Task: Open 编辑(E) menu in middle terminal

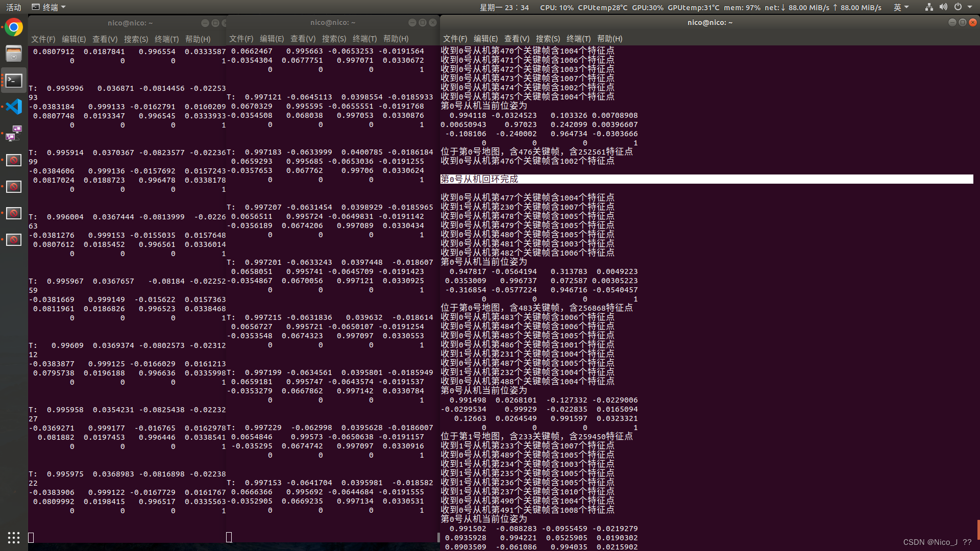Action: 272,38
